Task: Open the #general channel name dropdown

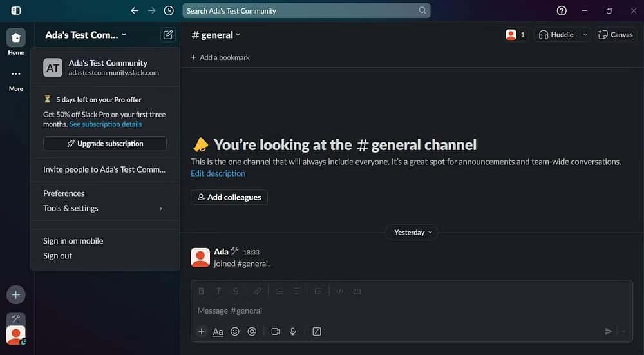Action: pyautogui.click(x=216, y=35)
